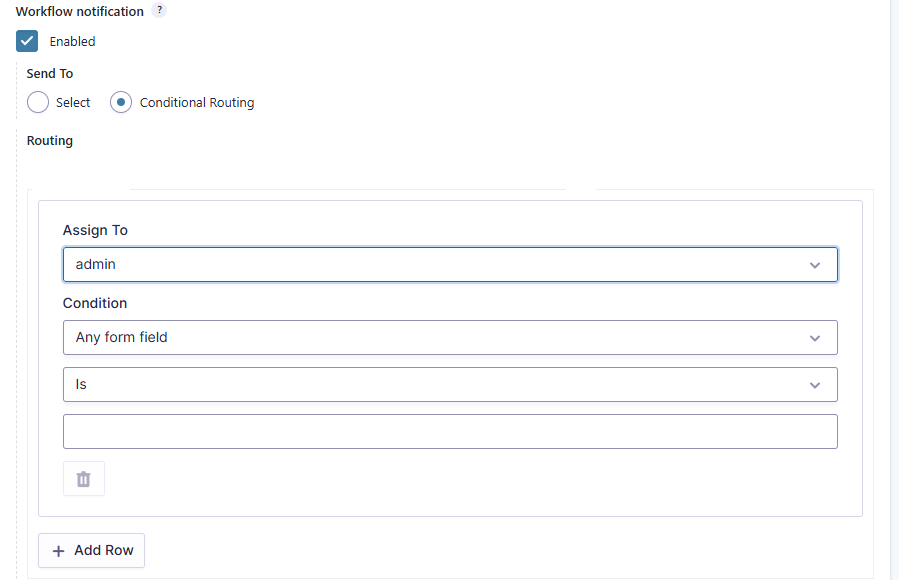Click the Conditional Routing label text
The height and width of the screenshot is (580, 899).
tap(197, 103)
